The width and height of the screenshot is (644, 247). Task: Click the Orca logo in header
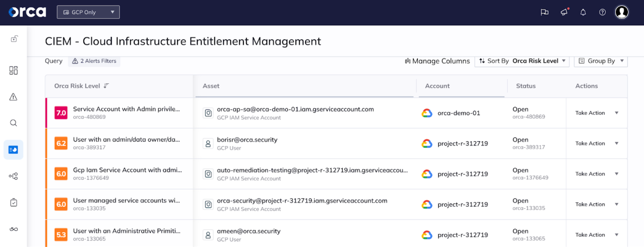[x=27, y=12]
